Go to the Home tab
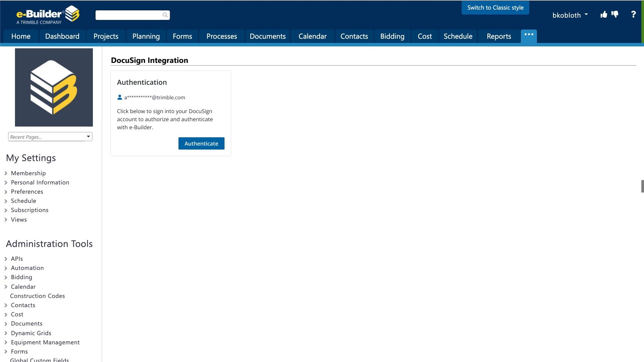This screenshot has width=644, height=362. 21,36
